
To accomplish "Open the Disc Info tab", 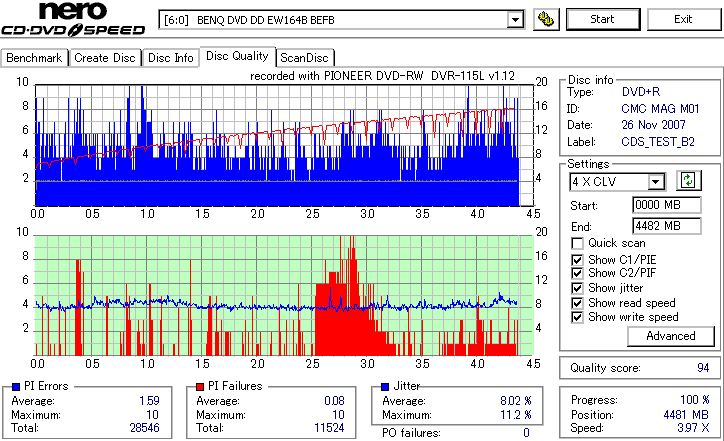I will point(170,58).
